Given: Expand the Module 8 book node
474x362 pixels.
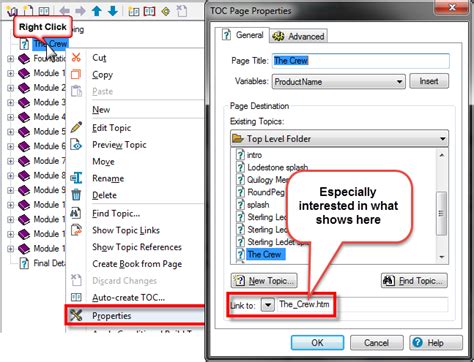Looking at the screenshot, I should (10, 176).
